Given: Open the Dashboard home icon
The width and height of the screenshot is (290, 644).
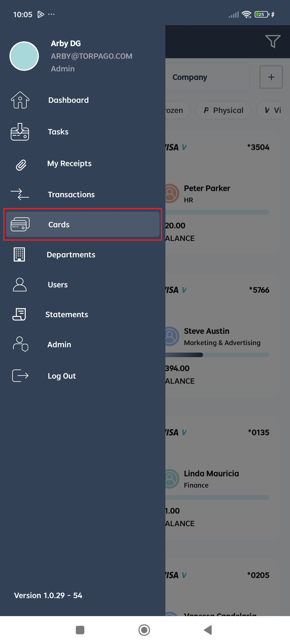Looking at the screenshot, I should (20, 100).
